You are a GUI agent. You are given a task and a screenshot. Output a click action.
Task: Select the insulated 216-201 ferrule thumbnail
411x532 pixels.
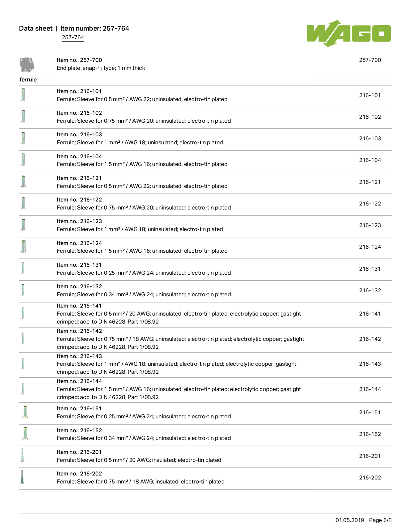point(23,456)
